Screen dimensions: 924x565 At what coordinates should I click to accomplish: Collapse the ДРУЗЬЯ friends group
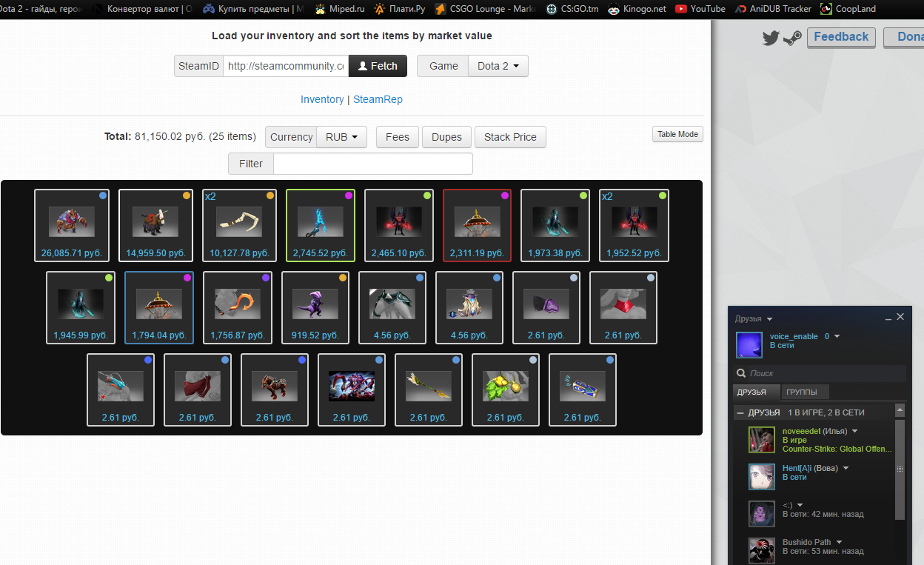(740, 412)
